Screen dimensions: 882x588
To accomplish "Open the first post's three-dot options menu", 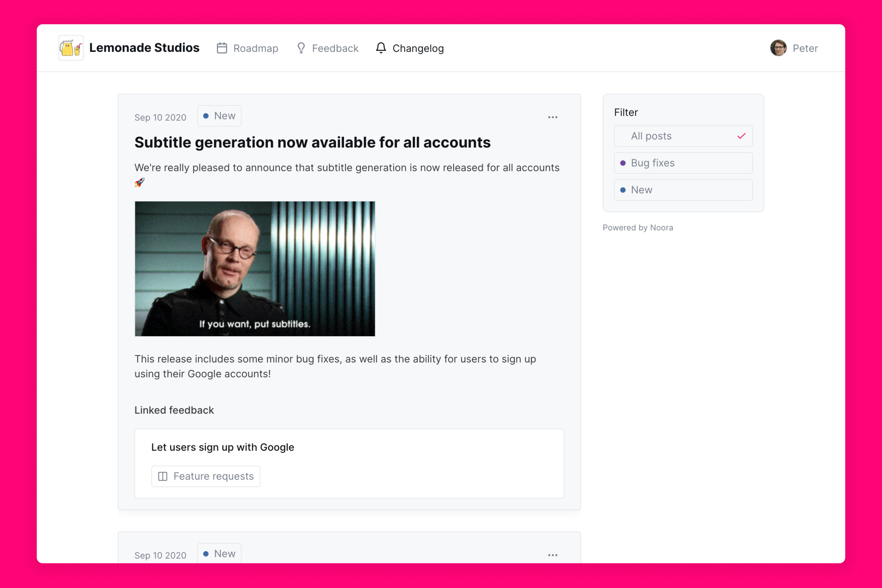I will point(552,117).
